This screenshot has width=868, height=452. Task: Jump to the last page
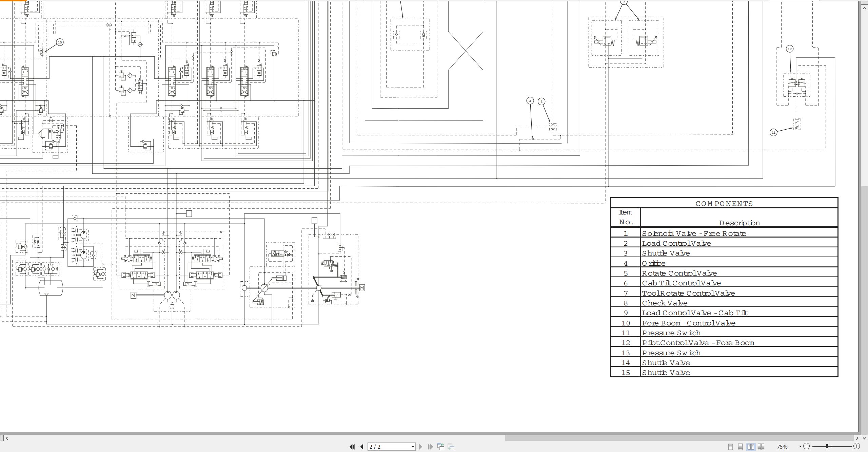(431, 447)
